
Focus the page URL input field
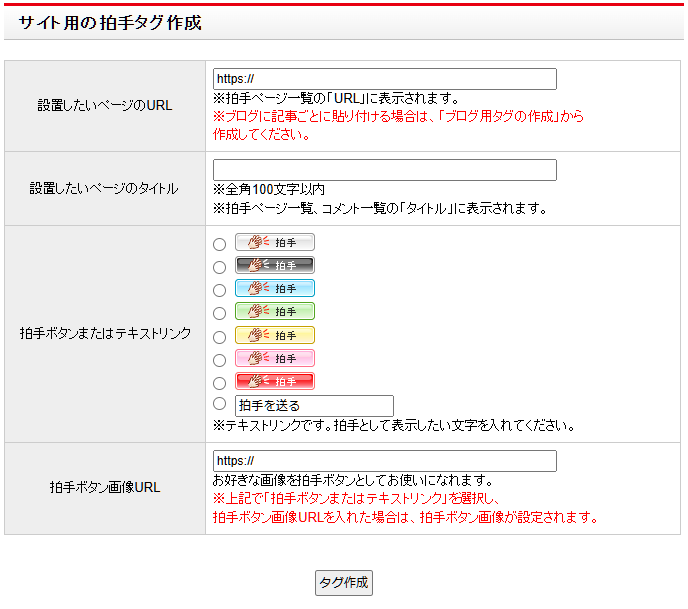[x=385, y=79]
